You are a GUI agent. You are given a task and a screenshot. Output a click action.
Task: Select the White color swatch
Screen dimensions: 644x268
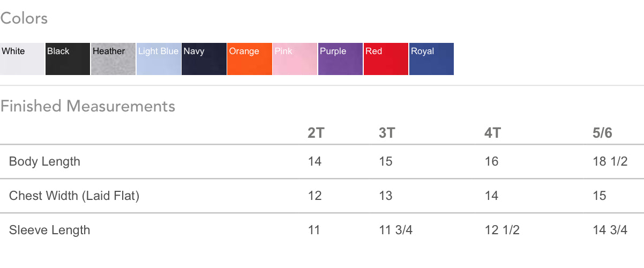coord(22,59)
